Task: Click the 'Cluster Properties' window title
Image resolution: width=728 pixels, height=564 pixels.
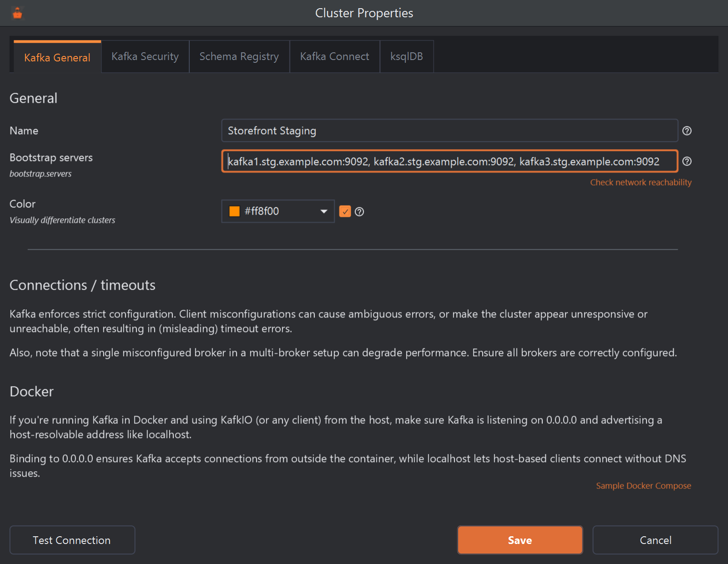Action: [x=364, y=13]
